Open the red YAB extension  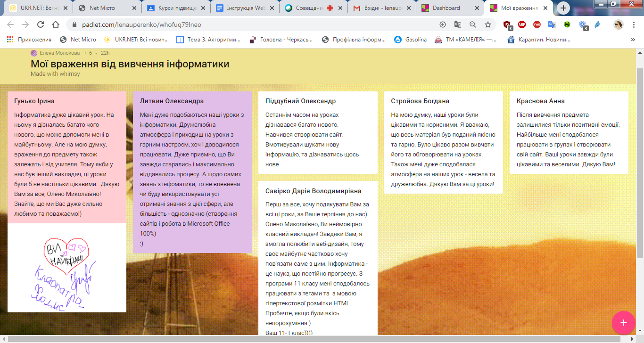pos(537,24)
